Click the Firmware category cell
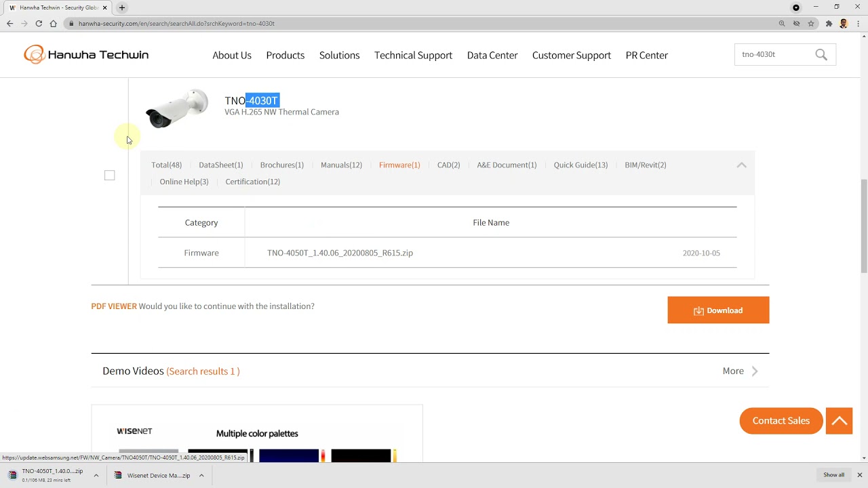 click(x=201, y=253)
